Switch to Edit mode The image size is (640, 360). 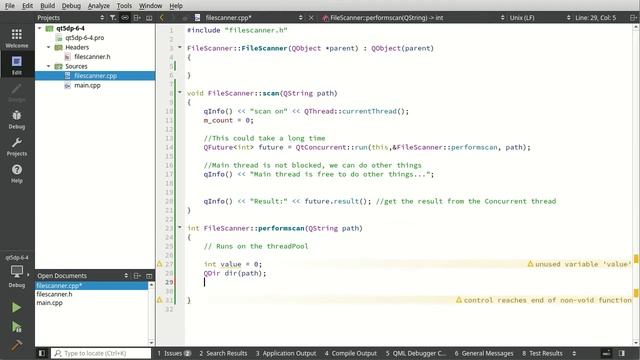click(x=17, y=65)
